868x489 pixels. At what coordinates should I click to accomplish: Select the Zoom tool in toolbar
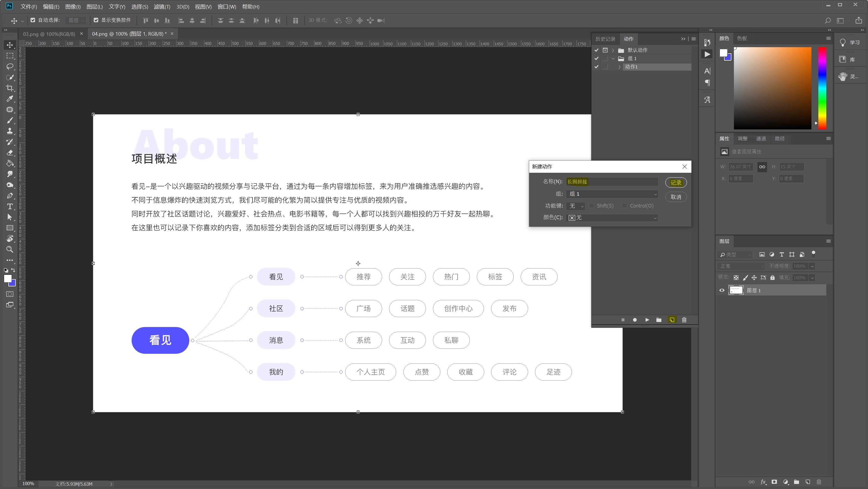pyautogui.click(x=10, y=249)
